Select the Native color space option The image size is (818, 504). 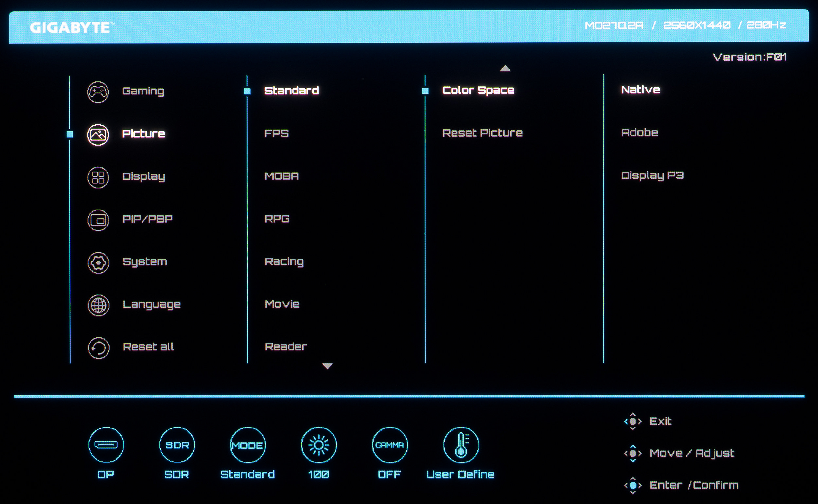tap(640, 90)
